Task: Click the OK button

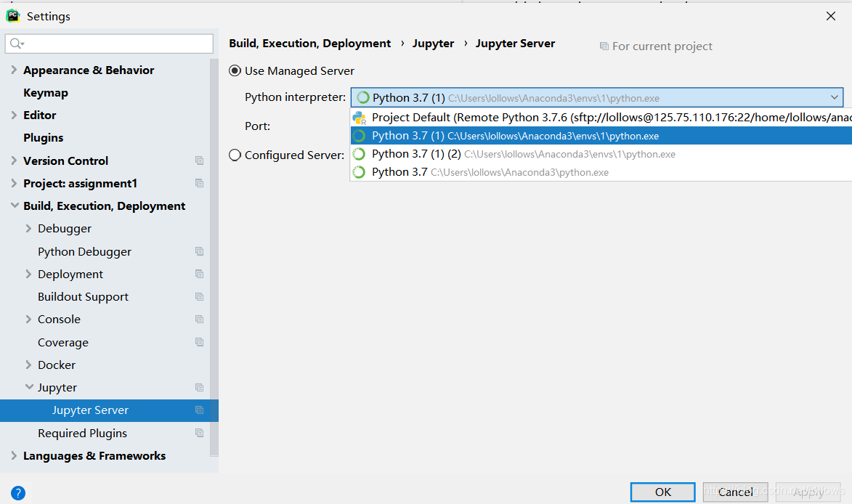Action: point(663,492)
